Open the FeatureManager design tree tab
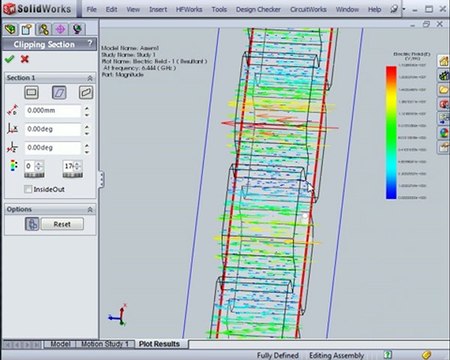 tap(11, 29)
